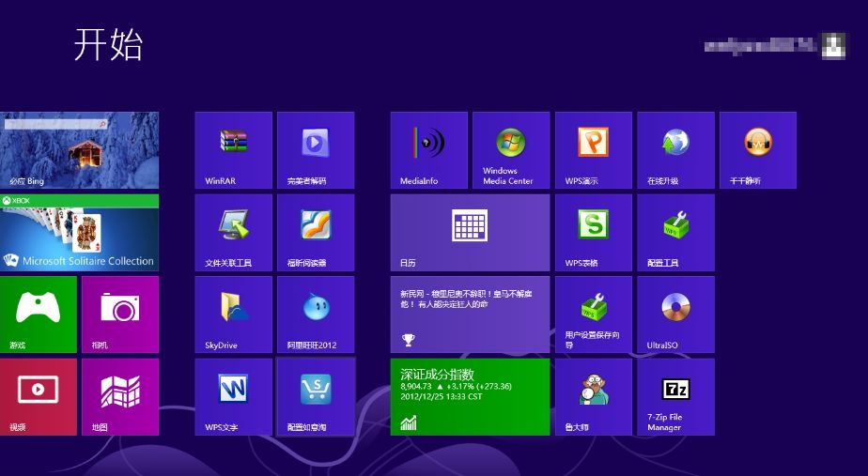Launch Microsoft Solitaire Collection tile
This screenshot has height=476, width=868.
pos(79,232)
